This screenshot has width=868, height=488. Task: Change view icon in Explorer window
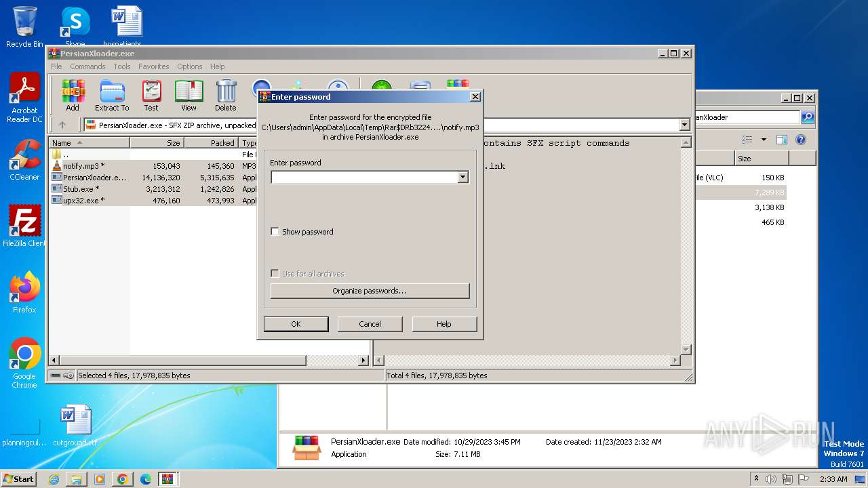[x=747, y=140]
